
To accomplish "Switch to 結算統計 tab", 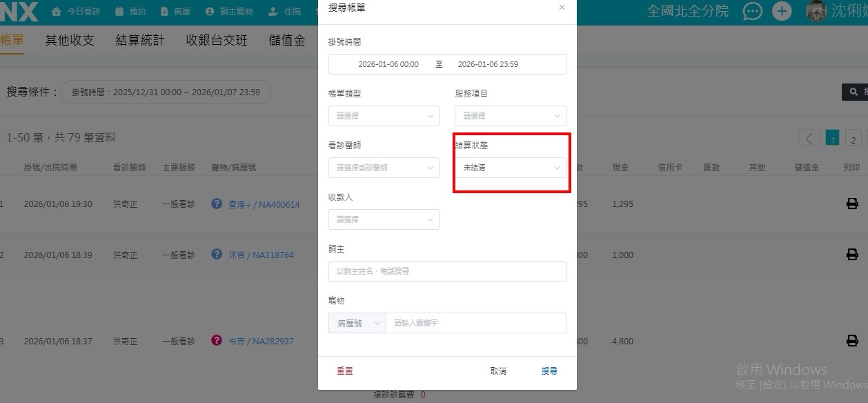I will point(139,40).
